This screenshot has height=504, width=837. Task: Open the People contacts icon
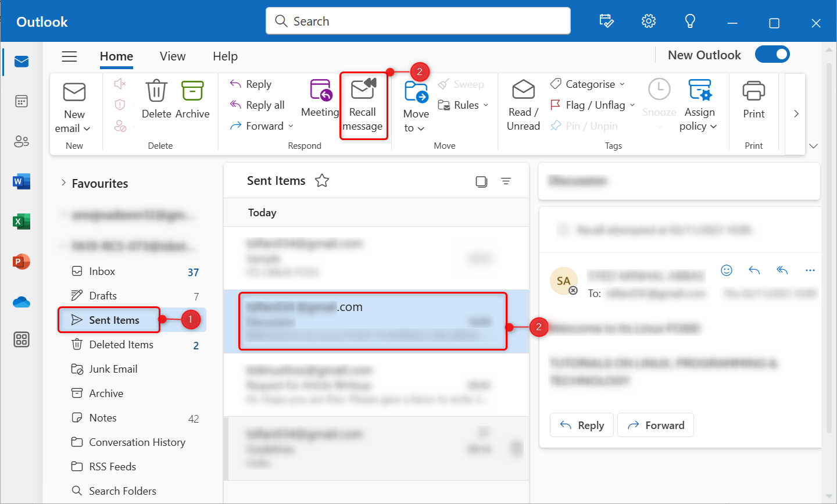(x=22, y=141)
